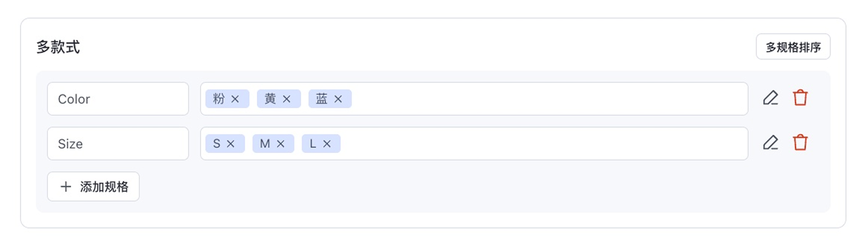Select the M tag label
This screenshot has height=246, width=868.
[x=264, y=144]
